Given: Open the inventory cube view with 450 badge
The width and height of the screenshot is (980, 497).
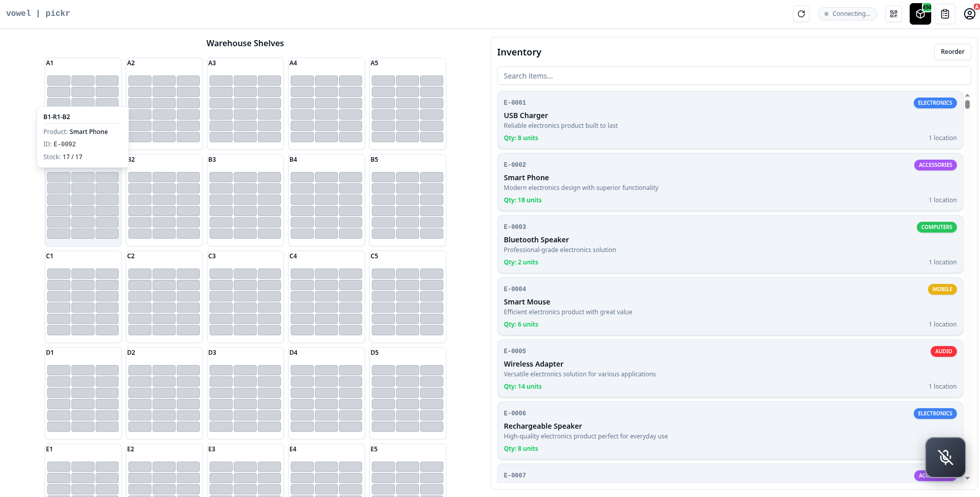Looking at the screenshot, I should 920,14.
